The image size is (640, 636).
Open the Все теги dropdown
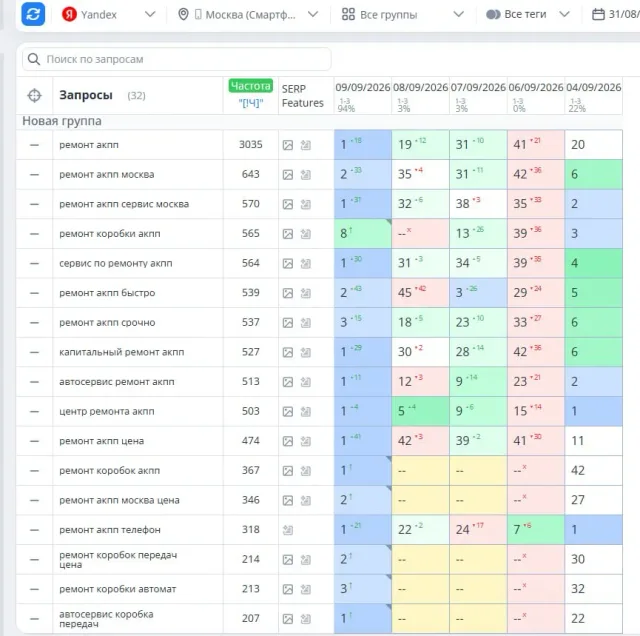(527, 15)
